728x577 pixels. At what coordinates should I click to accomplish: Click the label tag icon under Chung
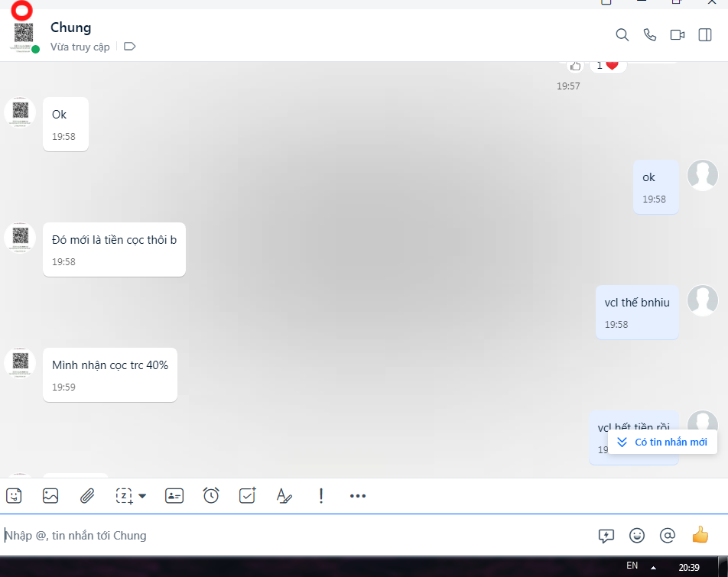[x=129, y=47]
